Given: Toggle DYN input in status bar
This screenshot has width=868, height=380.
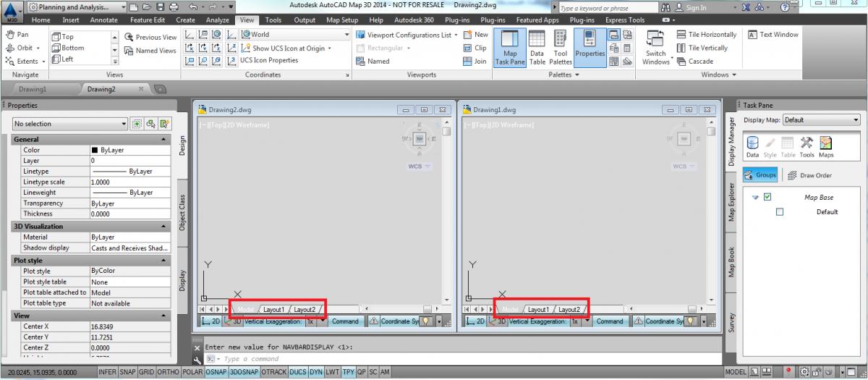Looking at the screenshot, I should (x=316, y=372).
